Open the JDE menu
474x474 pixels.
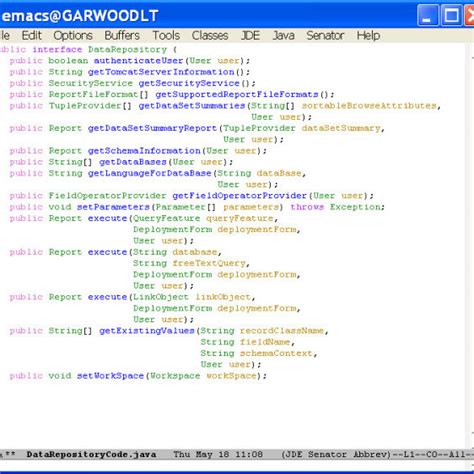coord(250,35)
